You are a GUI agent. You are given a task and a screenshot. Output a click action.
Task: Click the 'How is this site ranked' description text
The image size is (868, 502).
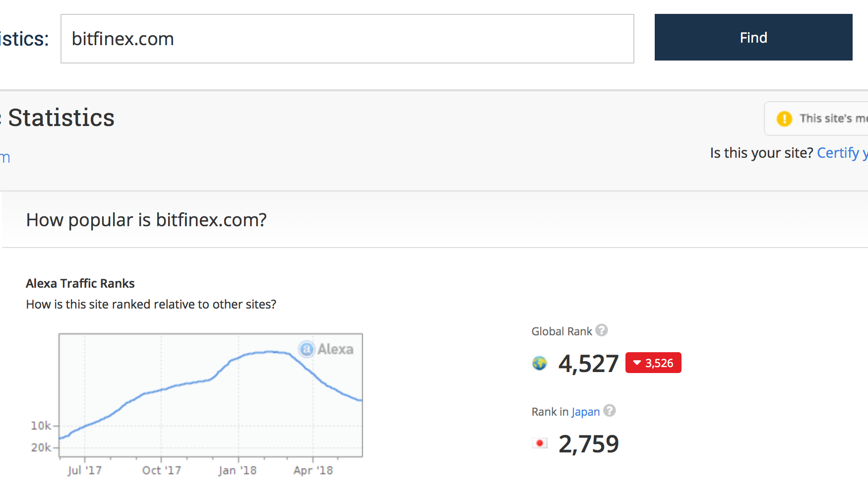coord(151,304)
